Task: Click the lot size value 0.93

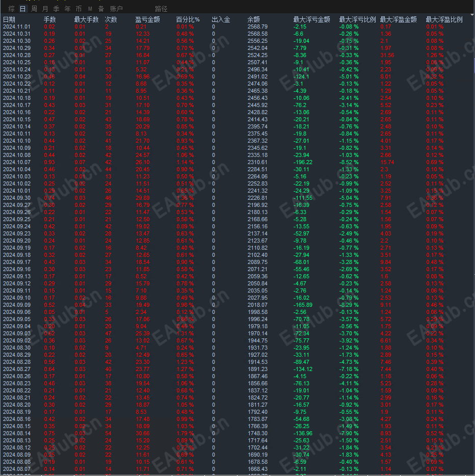Action: (49, 163)
